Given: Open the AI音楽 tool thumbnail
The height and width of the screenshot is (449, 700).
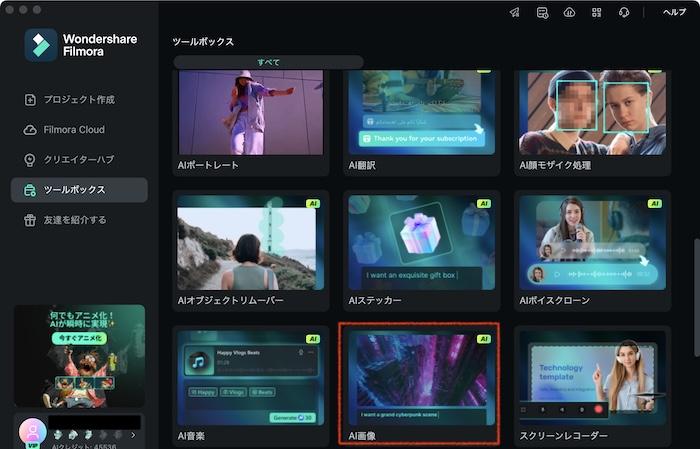Looking at the screenshot, I should coord(250,378).
